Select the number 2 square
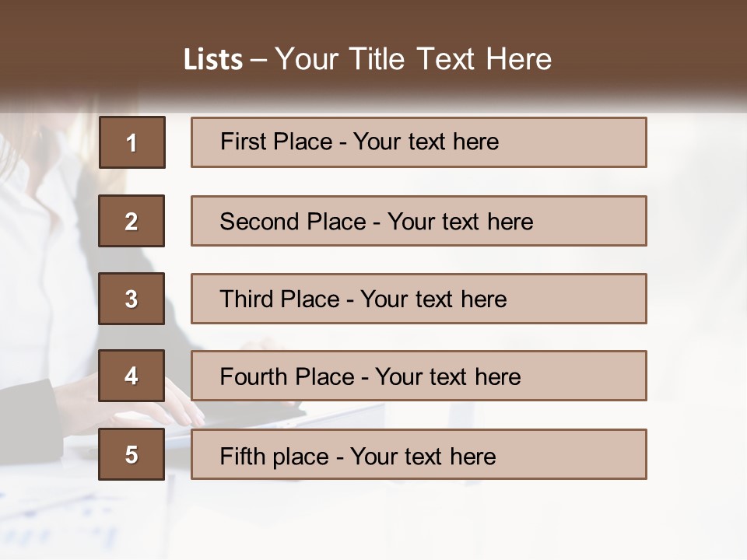Viewport: 747px width, 560px height. tap(132, 221)
